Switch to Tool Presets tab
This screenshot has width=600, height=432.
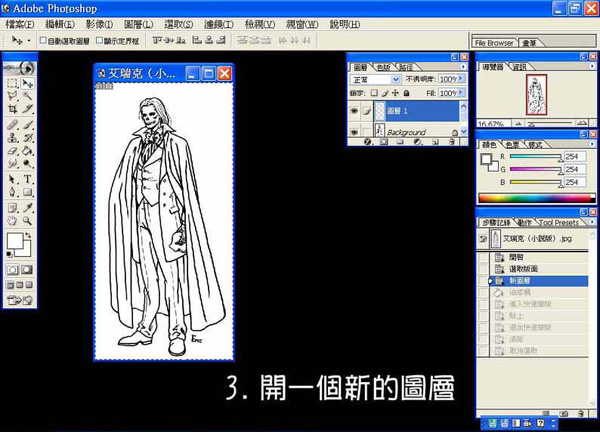(x=558, y=222)
